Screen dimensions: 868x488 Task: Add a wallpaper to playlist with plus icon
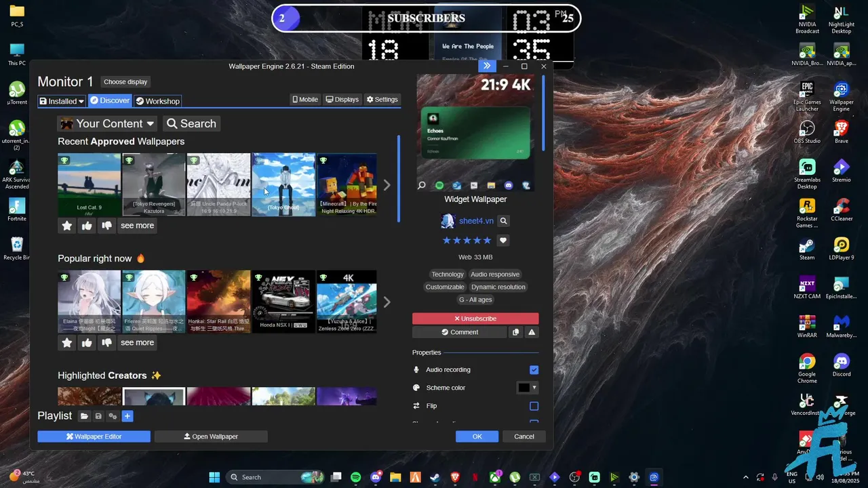click(127, 416)
